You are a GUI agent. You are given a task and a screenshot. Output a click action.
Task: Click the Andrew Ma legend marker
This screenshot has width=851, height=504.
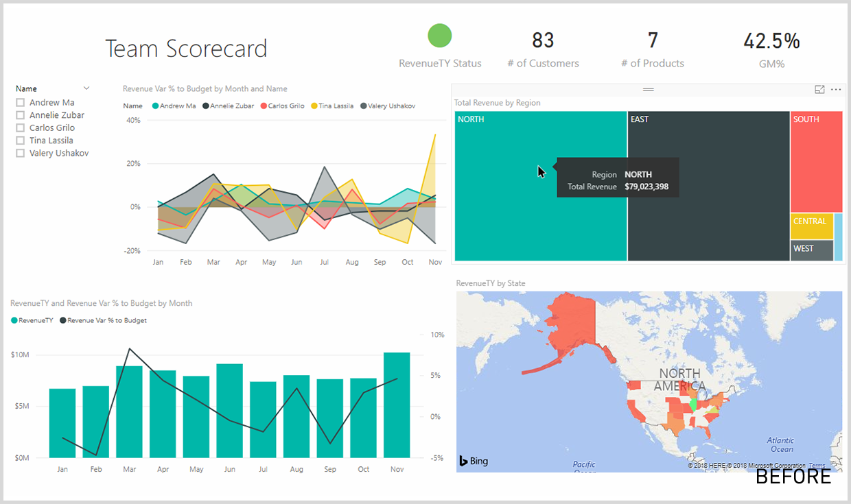point(156,106)
